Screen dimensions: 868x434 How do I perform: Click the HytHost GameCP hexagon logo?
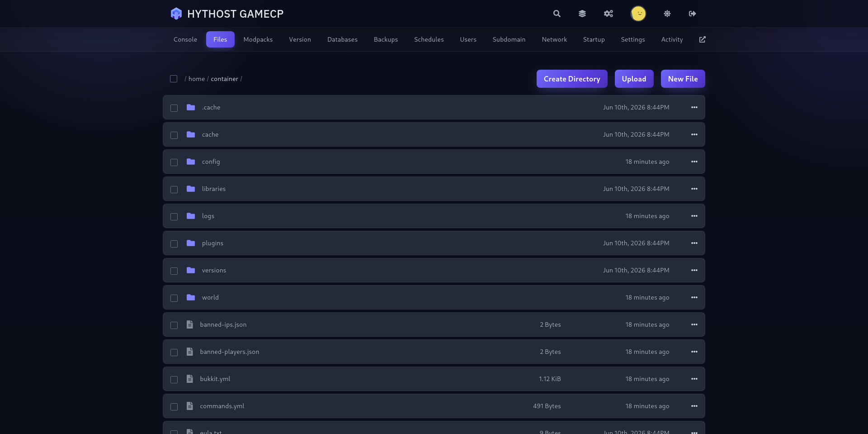(176, 14)
